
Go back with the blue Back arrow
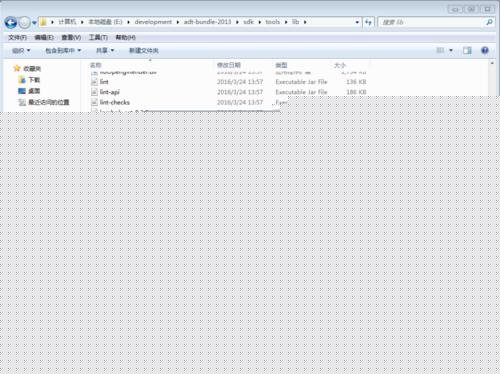(x=11, y=23)
